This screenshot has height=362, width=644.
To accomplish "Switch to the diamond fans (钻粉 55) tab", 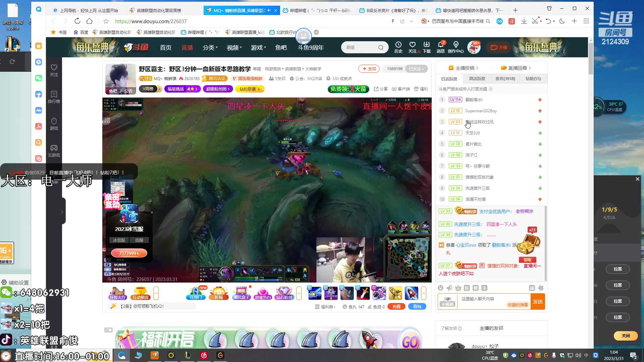I will click(533, 79).
